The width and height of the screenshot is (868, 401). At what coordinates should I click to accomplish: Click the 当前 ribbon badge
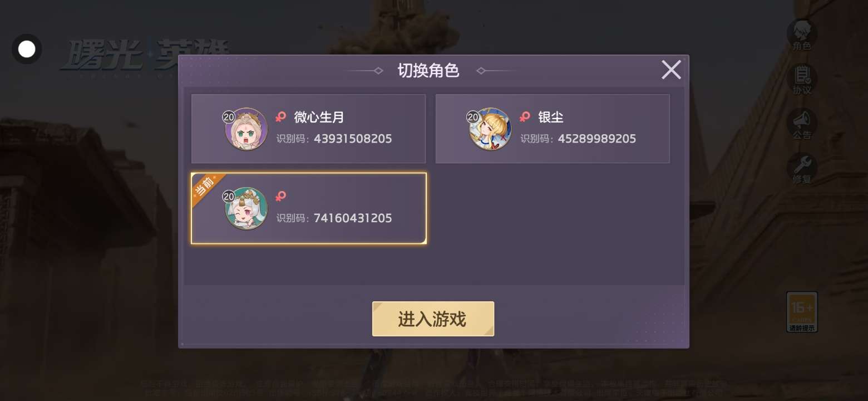click(x=207, y=188)
